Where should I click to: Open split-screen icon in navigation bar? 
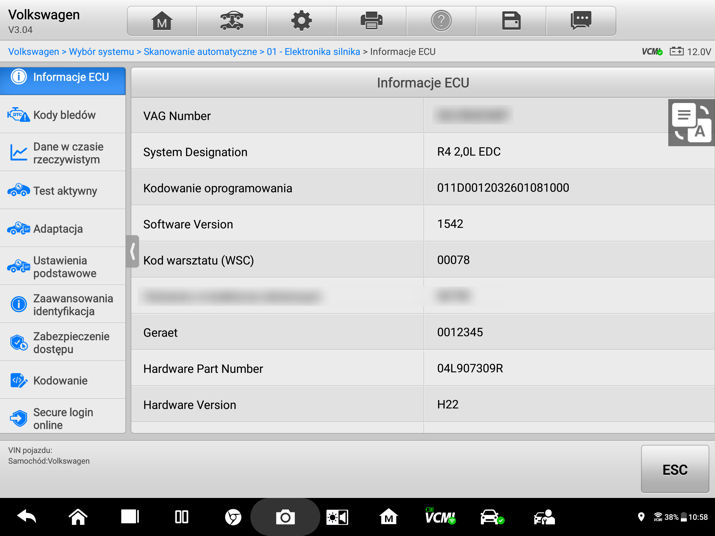pyautogui.click(x=181, y=517)
